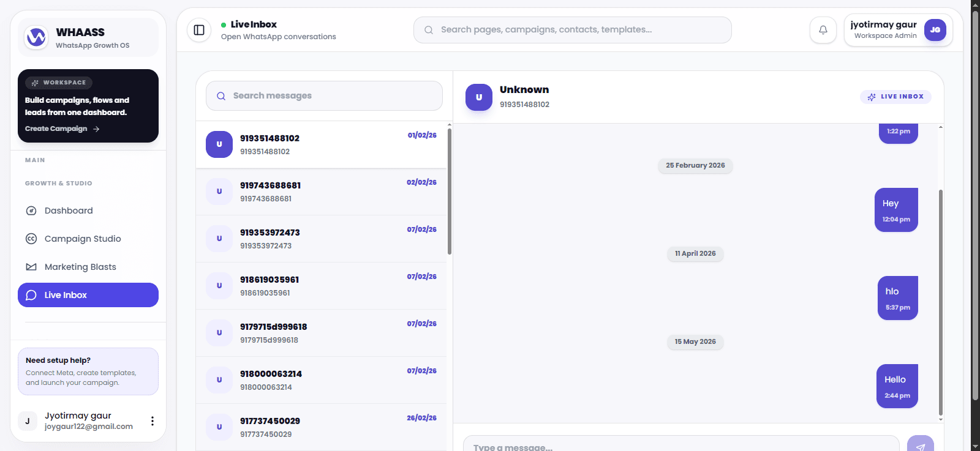Click the sparkle icon in WORKSPACE badge
Viewport: 980px width, 451px height.
coord(35,83)
